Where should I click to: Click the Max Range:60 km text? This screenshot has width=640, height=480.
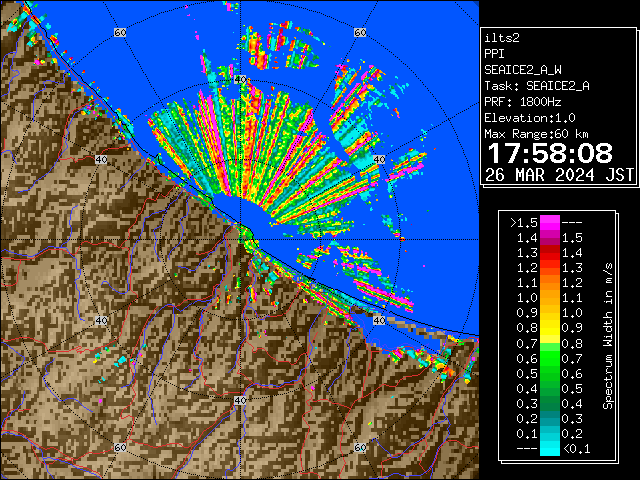pos(536,134)
